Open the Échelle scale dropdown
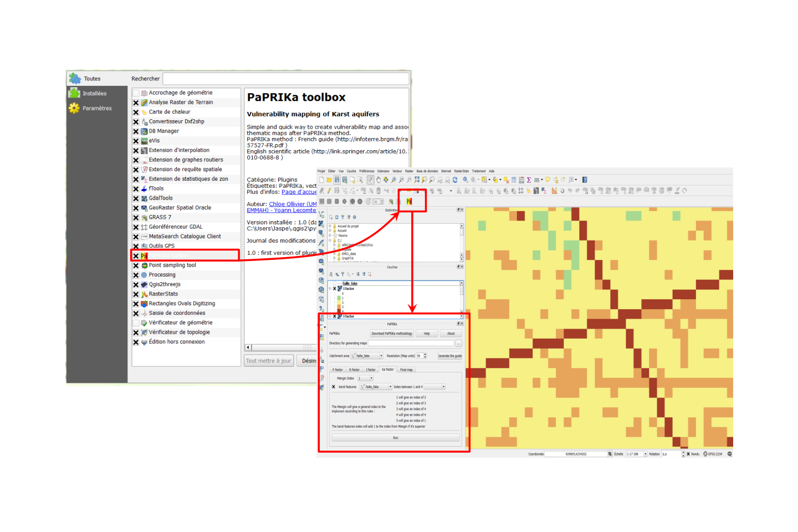Viewport: 798px width, 532px height. click(637, 454)
